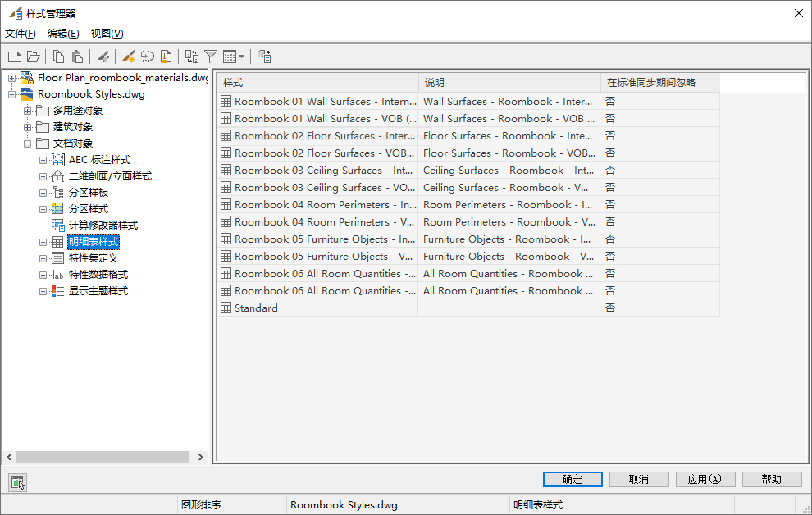This screenshot has width=812, height=515.
Task: Click the Open Drawing folder icon
Action: pyautogui.click(x=34, y=57)
